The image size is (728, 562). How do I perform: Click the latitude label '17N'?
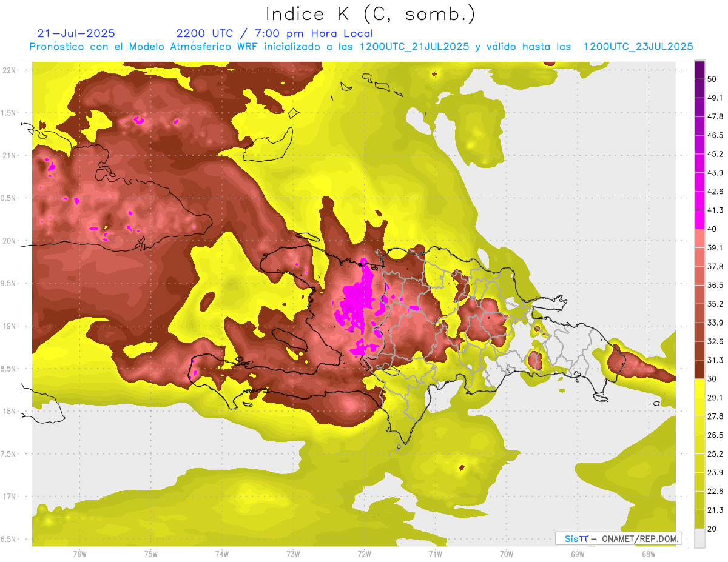click(x=10, y=497)
